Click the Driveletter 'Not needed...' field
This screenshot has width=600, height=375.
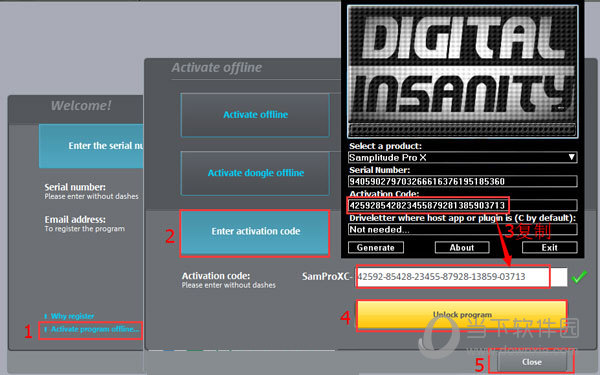[x=463, y=229]
